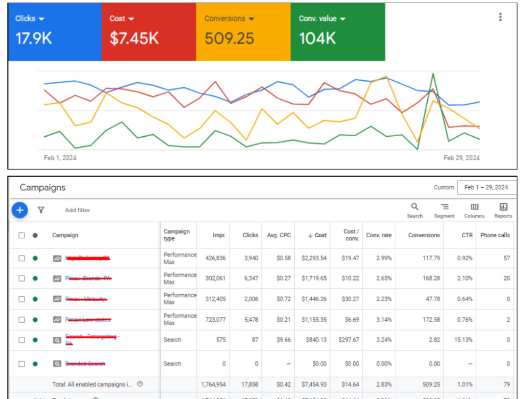Click the campaign type icon in $2,293.54 row
The height and width of the screenshot is (399, 532).
57,259
